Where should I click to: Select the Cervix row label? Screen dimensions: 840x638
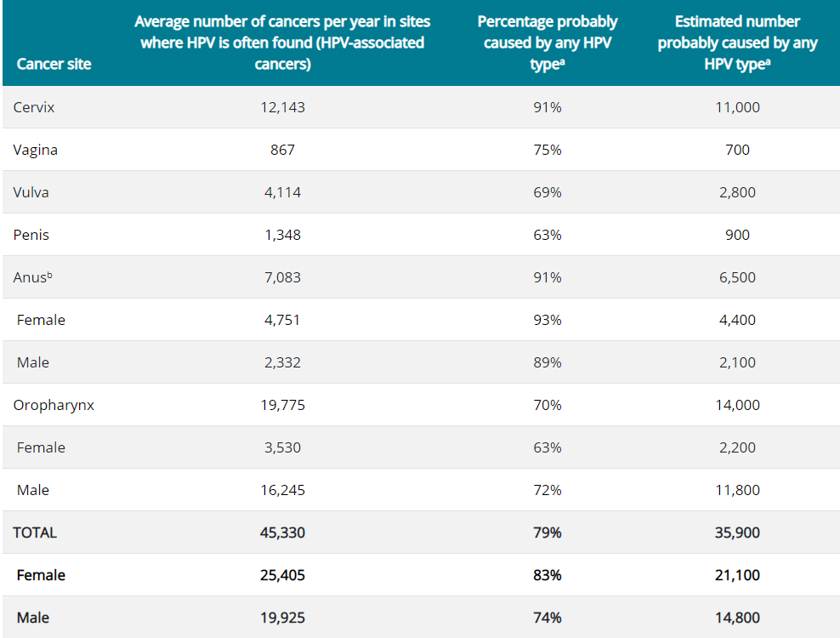pyautogui.click(x=34, y=107)
